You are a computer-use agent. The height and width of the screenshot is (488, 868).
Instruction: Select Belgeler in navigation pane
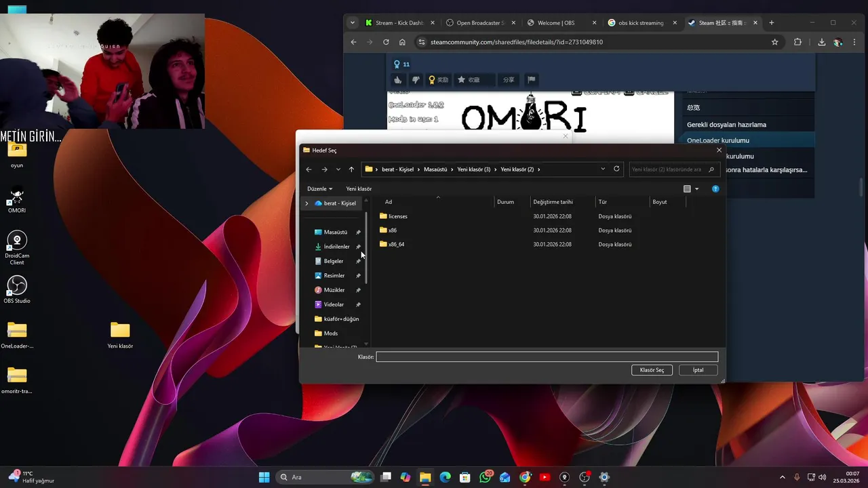click(333, 261)
